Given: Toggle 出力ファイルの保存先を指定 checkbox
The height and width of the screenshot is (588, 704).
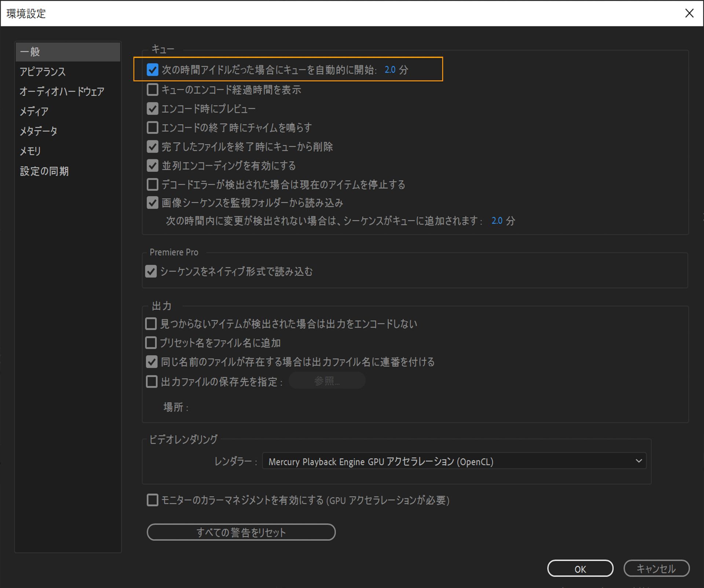Looking at the screenshot, I should click(151, 382).
